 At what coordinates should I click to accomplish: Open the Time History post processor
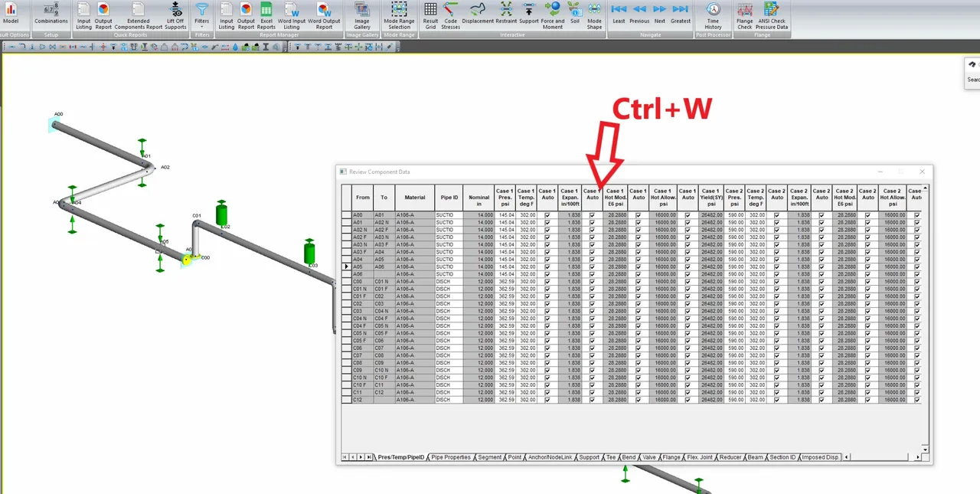[713, 15]
